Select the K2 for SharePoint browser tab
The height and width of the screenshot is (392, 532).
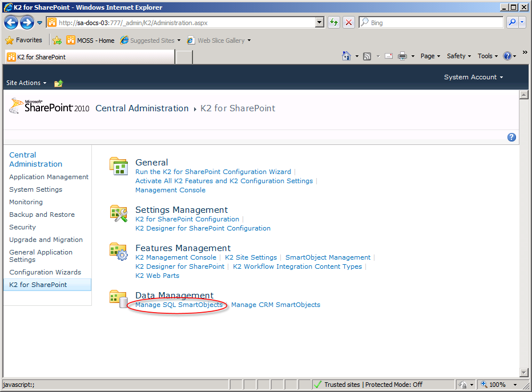point(90,57)
